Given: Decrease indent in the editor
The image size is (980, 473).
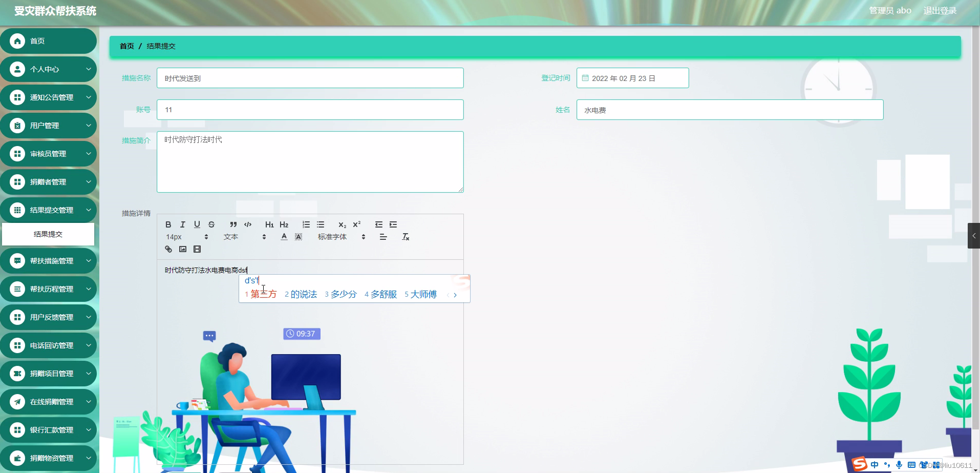Looking at the screenshot, I should pos(379,224).
